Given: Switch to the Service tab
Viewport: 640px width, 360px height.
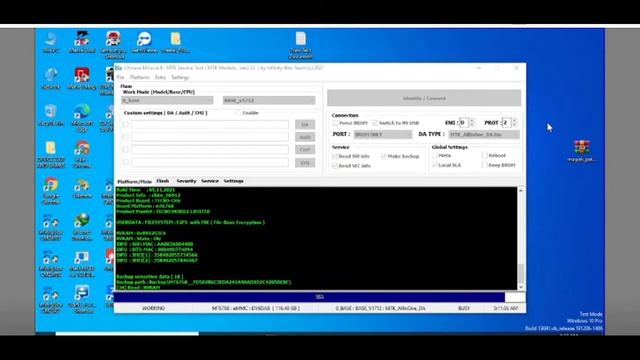Looking at the screenshot, I should (x=210, y=181).
